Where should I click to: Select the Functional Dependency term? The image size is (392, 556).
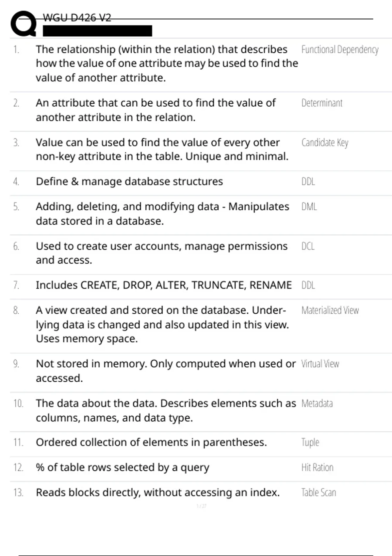pos(340,50)
